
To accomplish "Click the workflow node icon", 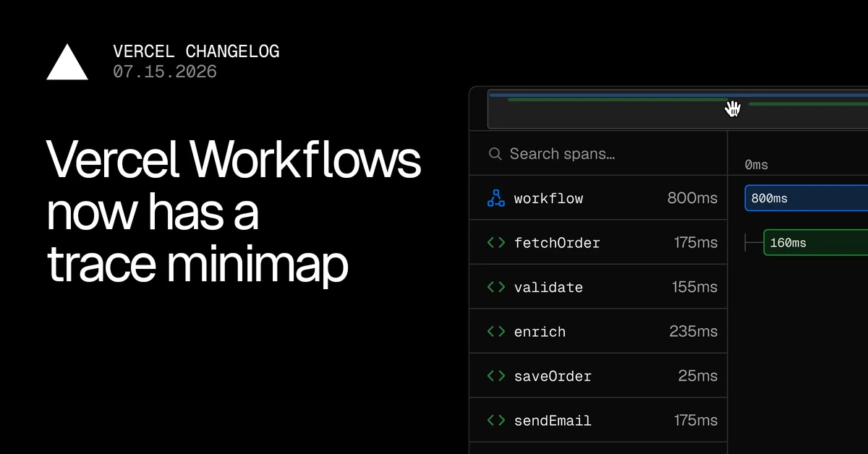I will 495,198.
